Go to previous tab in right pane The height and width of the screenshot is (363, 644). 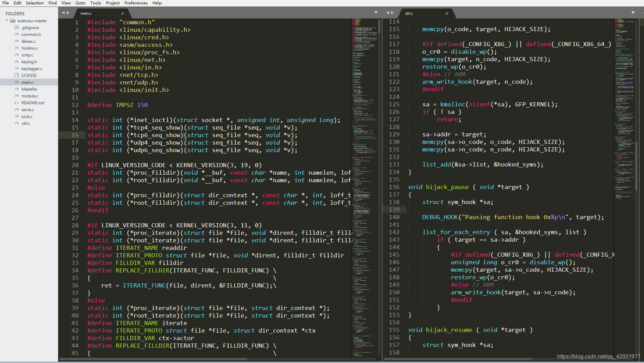pyautogui.click(x=388, y=13)
